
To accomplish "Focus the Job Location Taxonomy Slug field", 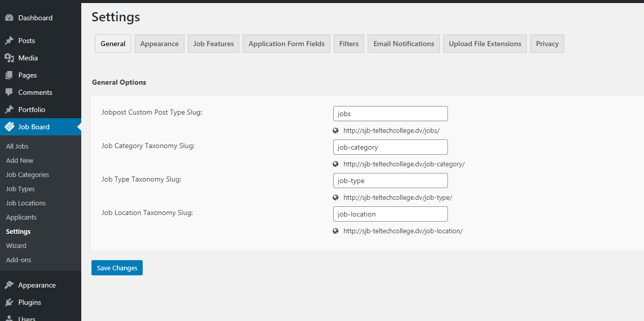I will [390, 214].
